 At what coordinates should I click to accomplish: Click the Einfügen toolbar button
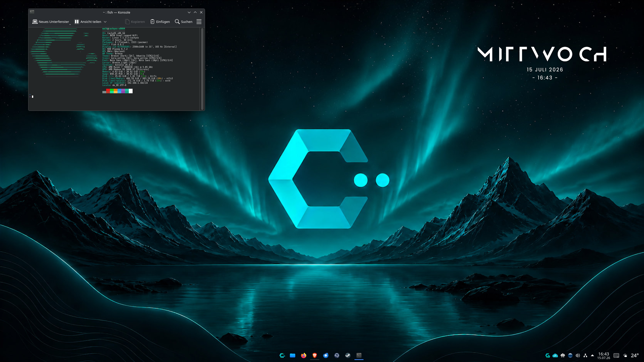click(160, 22)
